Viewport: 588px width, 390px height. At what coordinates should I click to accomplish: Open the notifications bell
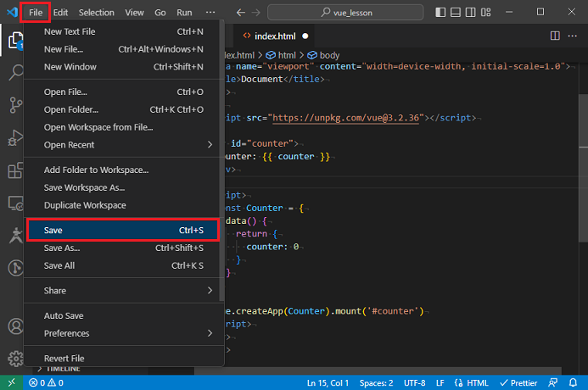pyautogui.click(x=573, y=383)
